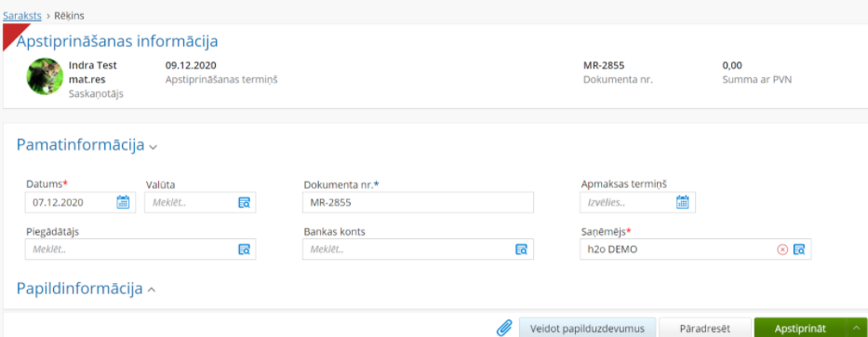Image resolution: width=868 pixels, height=337 pixels.
Task: Click the Pāradresēt button
Action: click(x=705, y=328)
